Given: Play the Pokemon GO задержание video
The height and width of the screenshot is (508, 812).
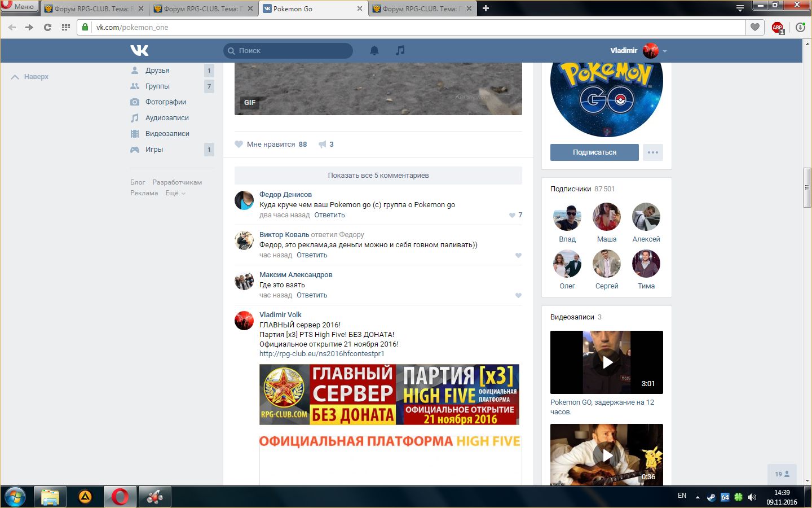Looking at the screenshot, I should 607,362.
